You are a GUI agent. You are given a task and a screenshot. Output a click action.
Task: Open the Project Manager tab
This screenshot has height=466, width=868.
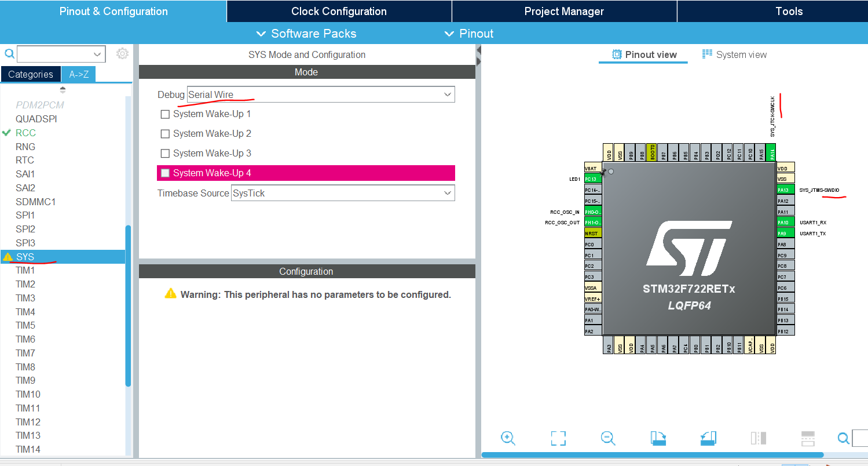[x=564, y=11]
